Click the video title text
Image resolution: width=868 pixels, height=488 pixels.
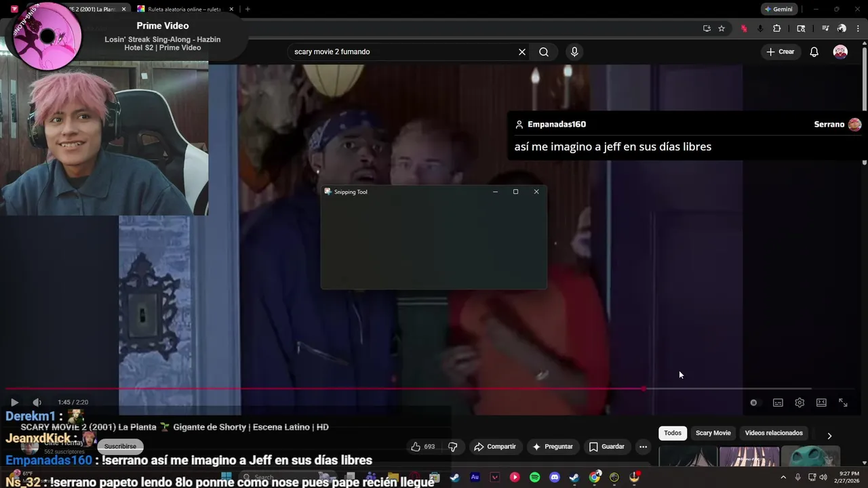(174, 427)
